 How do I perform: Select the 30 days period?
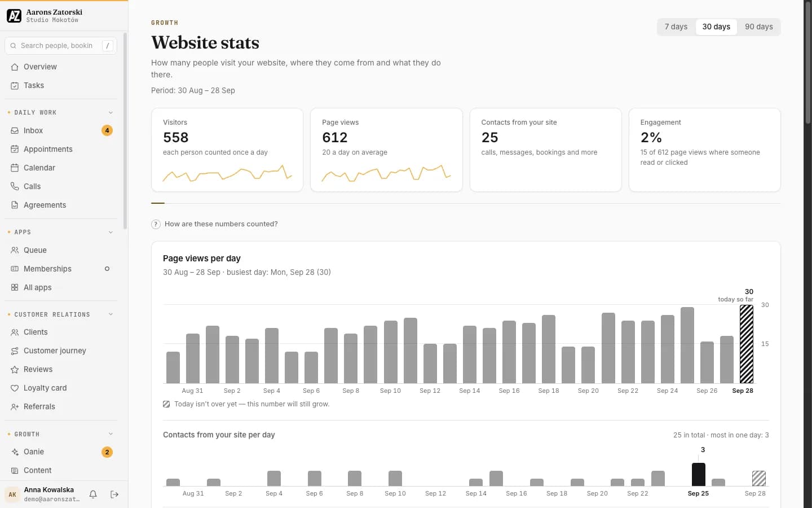[716, 27]
